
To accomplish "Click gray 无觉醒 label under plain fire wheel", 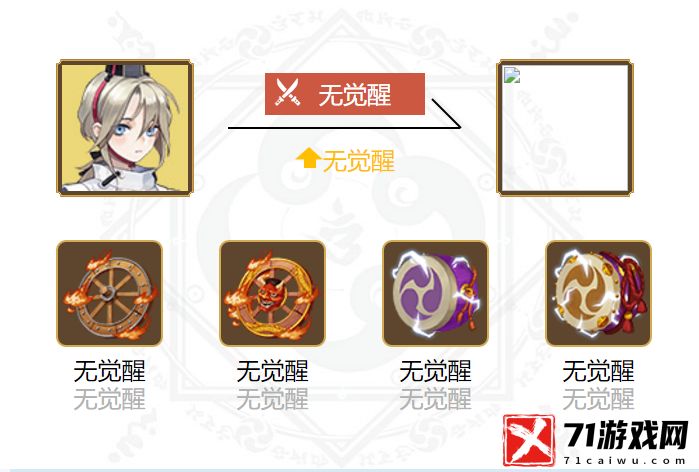I will [x=109, y=399].
